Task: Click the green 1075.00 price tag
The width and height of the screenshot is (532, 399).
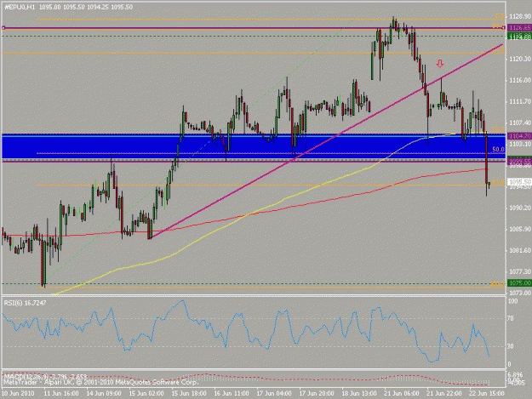Action: pos(519,282)
